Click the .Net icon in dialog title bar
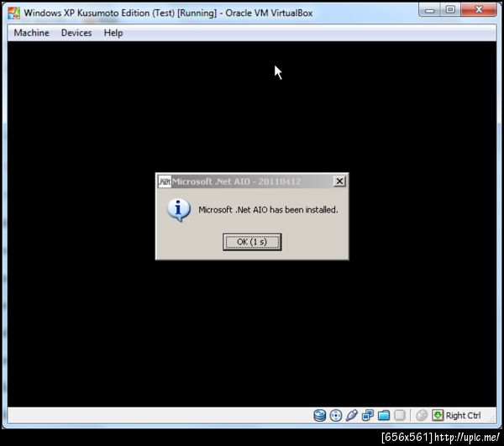Viewport: 504px width, 446px height. point(165,181)
